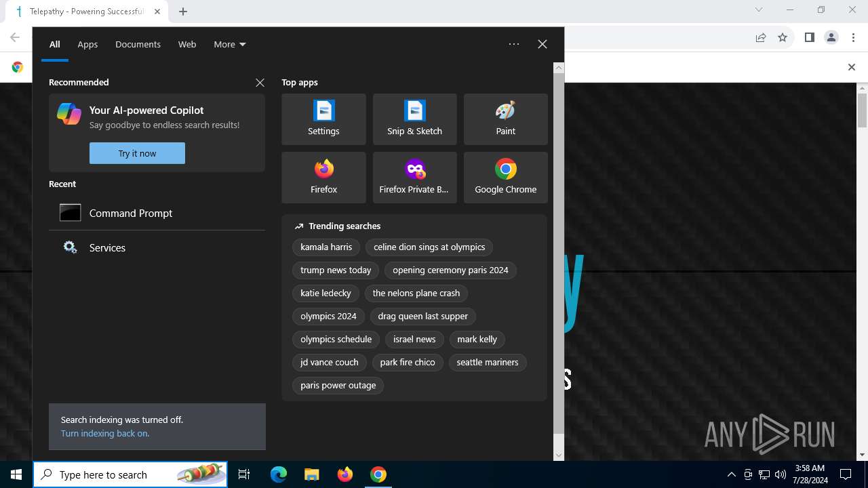
Task: Select olympics schedule chip
Action: [x=336, y=340]
